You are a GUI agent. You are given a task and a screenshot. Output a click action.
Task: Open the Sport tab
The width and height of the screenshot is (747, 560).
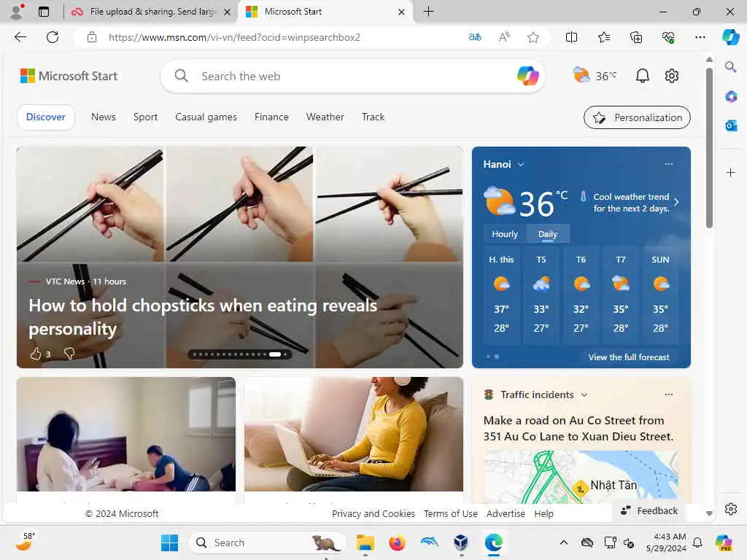click(145, 117)
